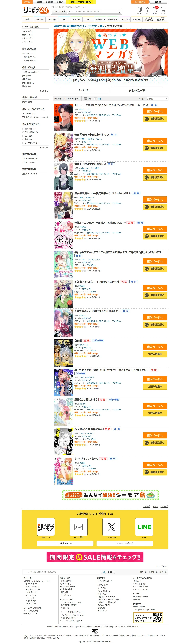190x644 pixels.
Task: Switch to 詳細 list view icon
Action: pos(85,99)
